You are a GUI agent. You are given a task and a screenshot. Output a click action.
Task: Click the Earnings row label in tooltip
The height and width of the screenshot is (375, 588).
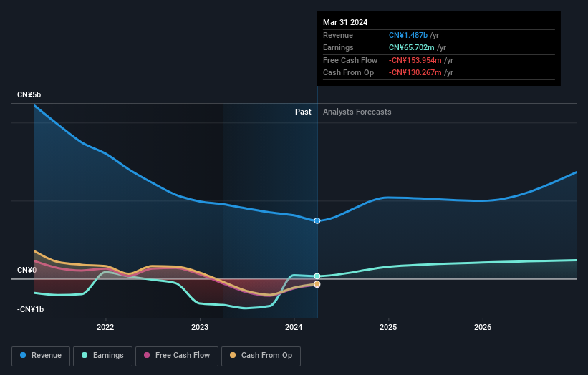pos(338,47)
